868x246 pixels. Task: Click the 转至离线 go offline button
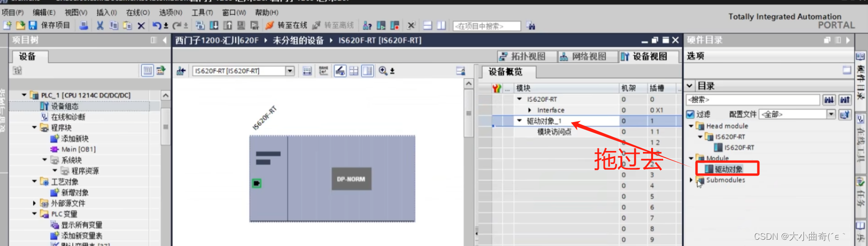[x=333, y=25]
